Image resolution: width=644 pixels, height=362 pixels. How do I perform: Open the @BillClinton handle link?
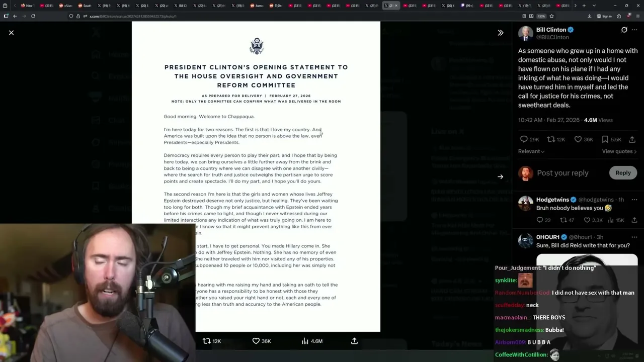[x=552, y=37]
